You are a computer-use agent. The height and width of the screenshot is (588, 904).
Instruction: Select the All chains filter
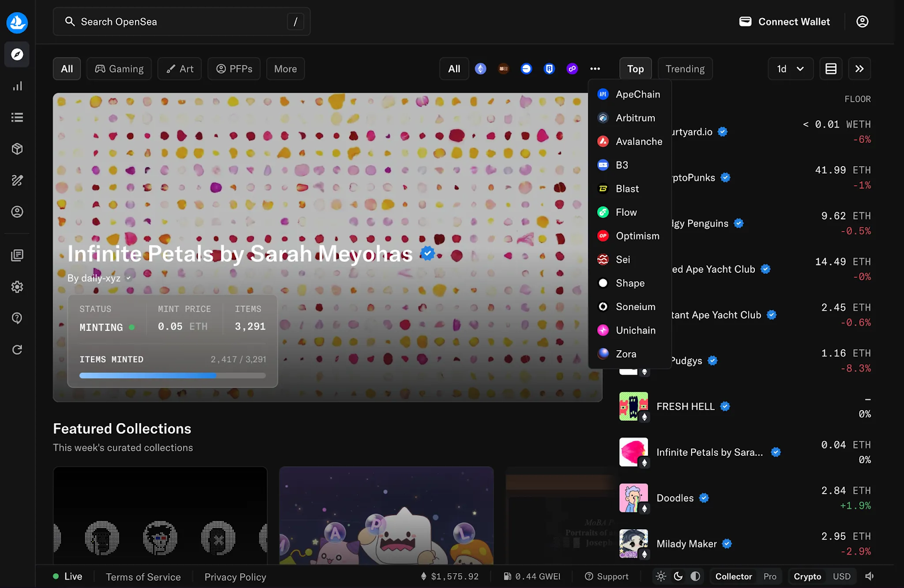point(454,69)
